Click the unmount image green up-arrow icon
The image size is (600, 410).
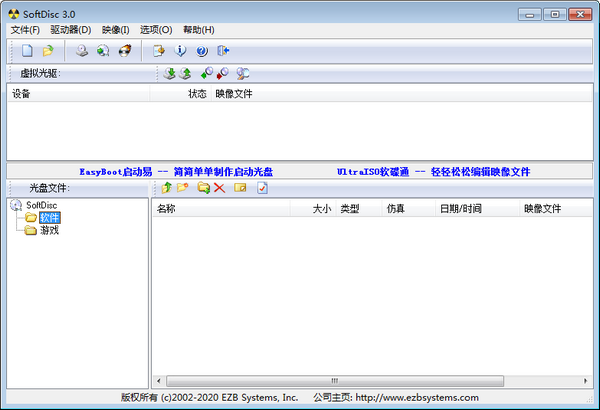click(186, 74)
